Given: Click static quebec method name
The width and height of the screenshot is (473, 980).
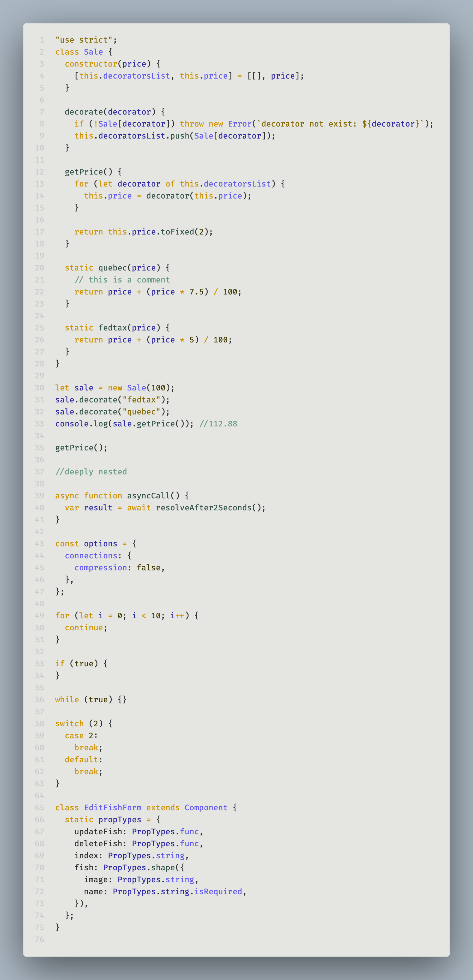Looking at the screenshot, I should [112, 268].
